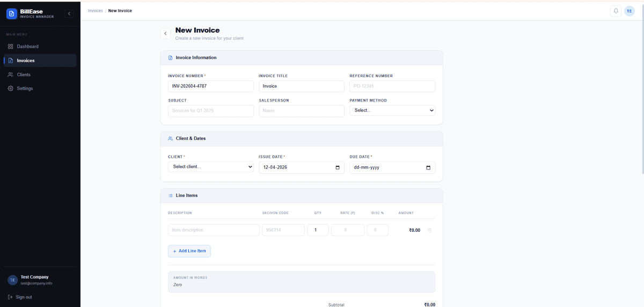Go back using the arrow beside New Invoice

tap(165, 34)
